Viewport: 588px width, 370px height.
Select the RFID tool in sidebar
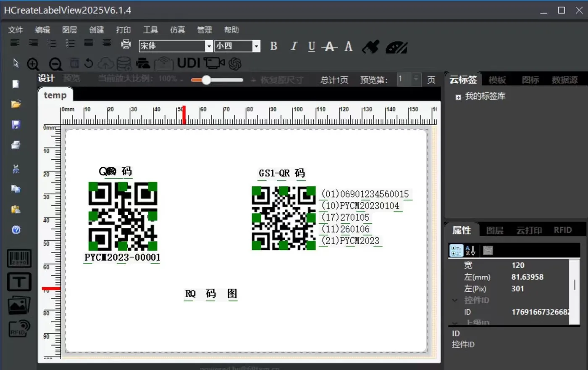coord(19,328)
